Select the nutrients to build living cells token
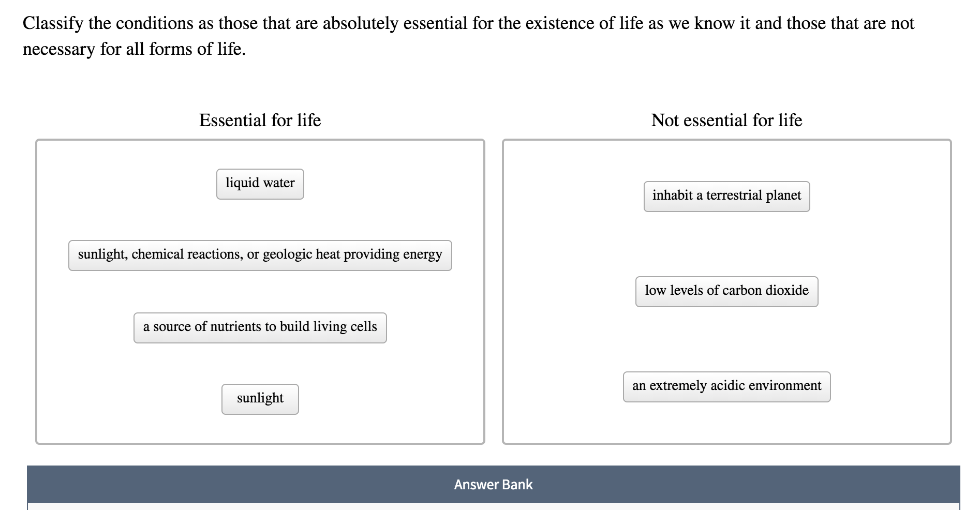The height and width of the screenshot is (510, 980). pyautogui.click(x=260, y=327)
